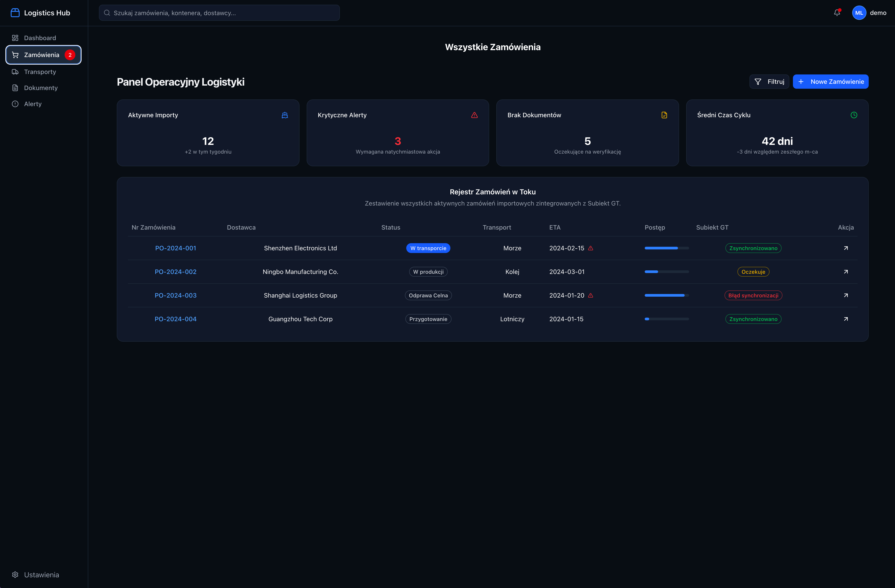Click progress bar for PO-2024-001

pyautogui.click(x=667, y=248)
